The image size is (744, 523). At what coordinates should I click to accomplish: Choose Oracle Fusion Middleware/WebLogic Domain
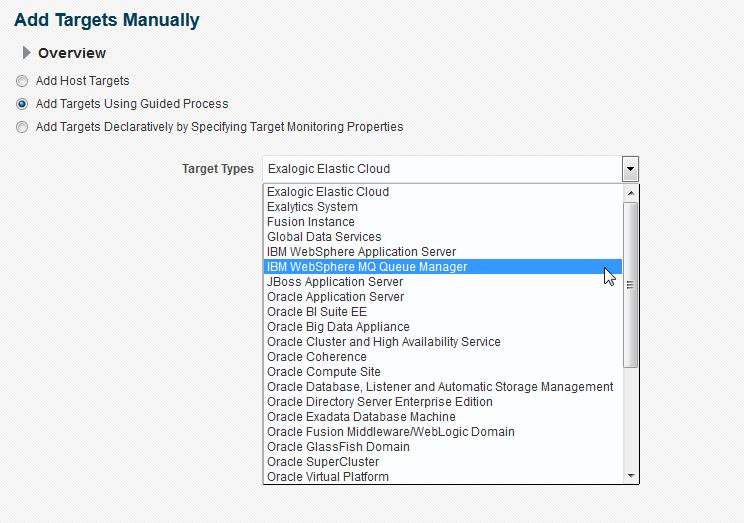click(x=443, y=432)
